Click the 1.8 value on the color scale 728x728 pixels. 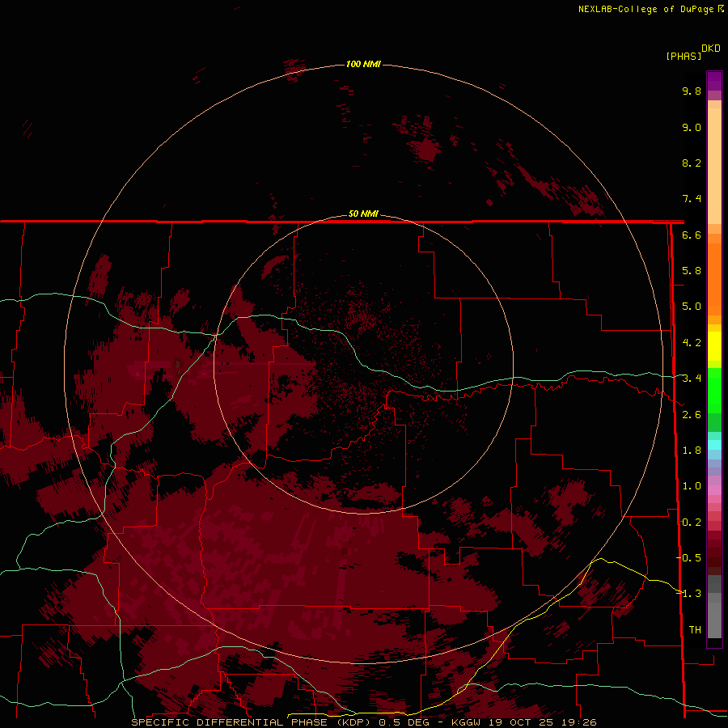coord(692,451)
